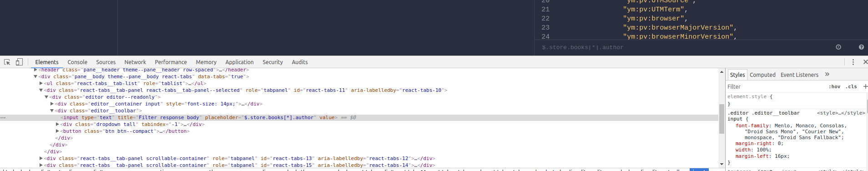The height and width of the screenshot is (171, 868).
Task: Click the scroll-down arrow of Elements panel scrollbar
Action: 722,164
